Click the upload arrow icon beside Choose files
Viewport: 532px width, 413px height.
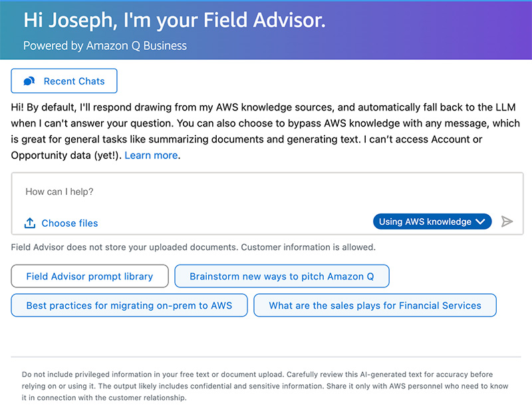coord(30,223)
